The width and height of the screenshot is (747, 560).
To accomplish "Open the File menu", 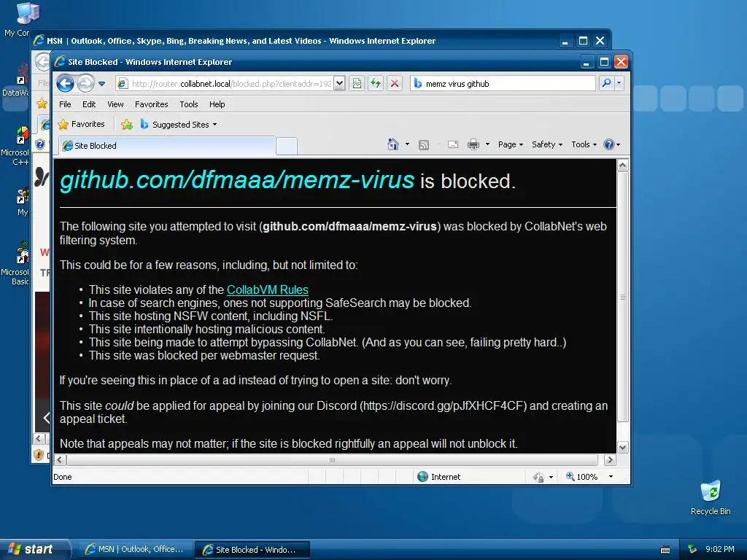I will pyautogui.click(x=65, y=104).
